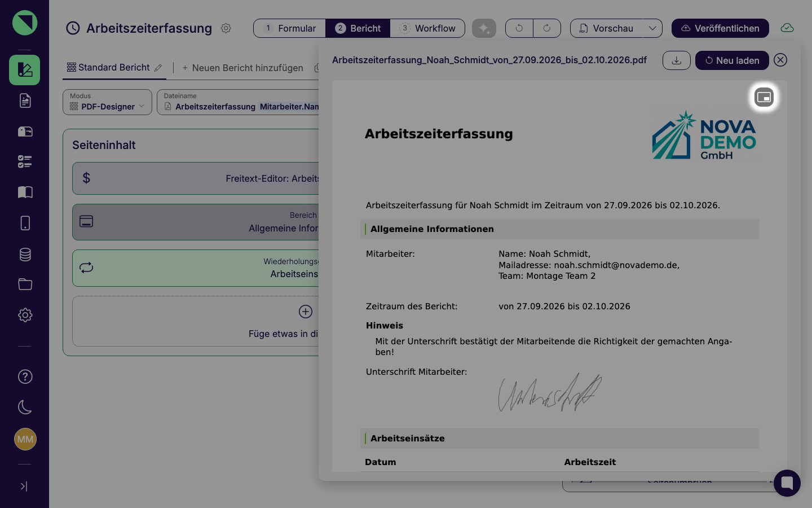The height and width of the screenshot is (508, 812).
Task: Click the undo arrow button
Action: (519, 28)
